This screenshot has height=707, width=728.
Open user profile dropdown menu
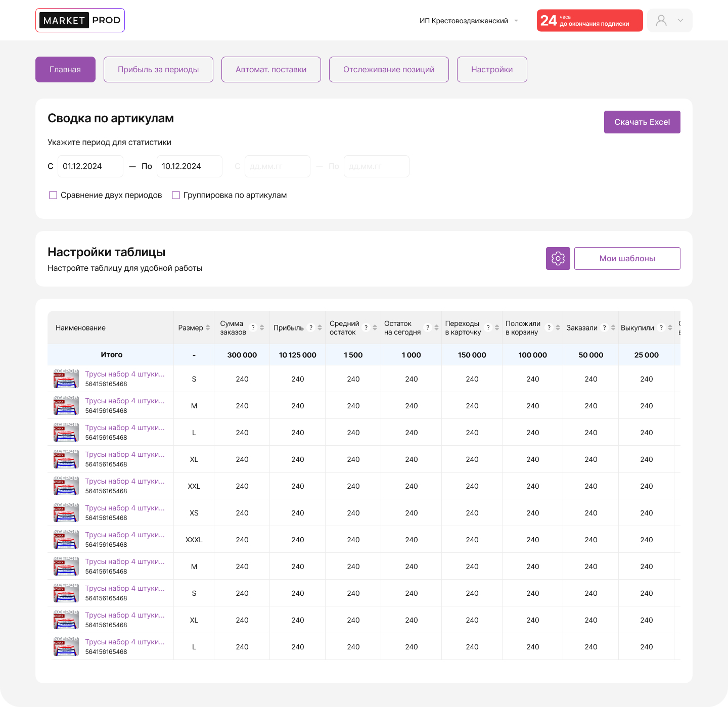[669, 21]
